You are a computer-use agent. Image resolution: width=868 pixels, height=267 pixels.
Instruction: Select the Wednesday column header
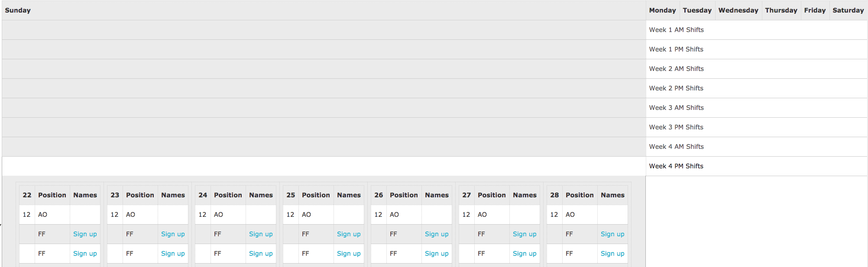(738, 10)
